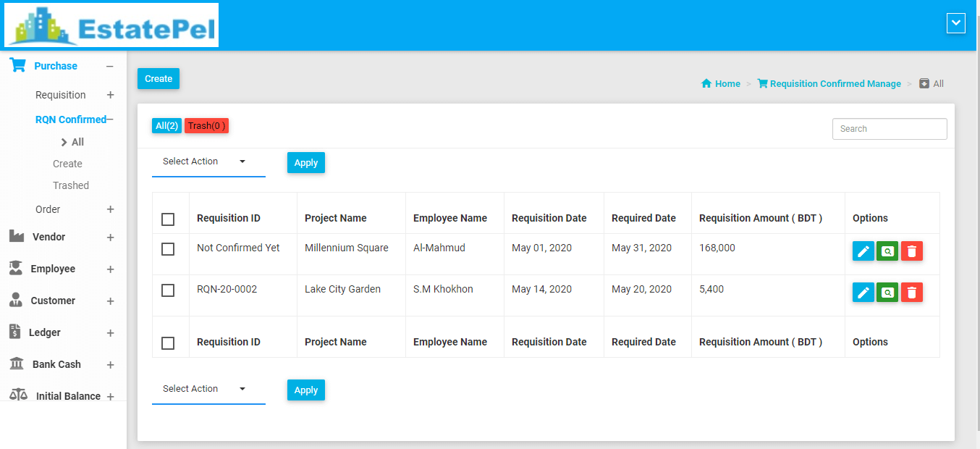Click the Create button above the table
Screen dimensions: 980x449
(159, 79)
